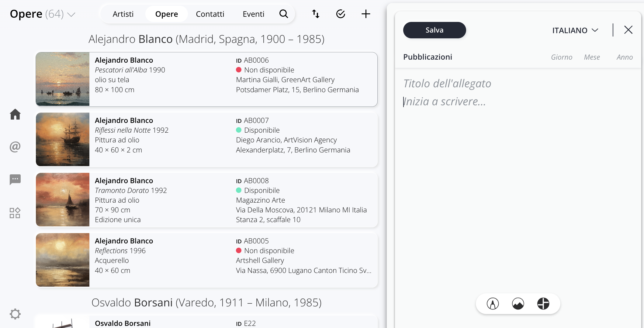This screenshot has width=644, height=328.
Task: Click the sort arrows icon
Action: [316, 14]
